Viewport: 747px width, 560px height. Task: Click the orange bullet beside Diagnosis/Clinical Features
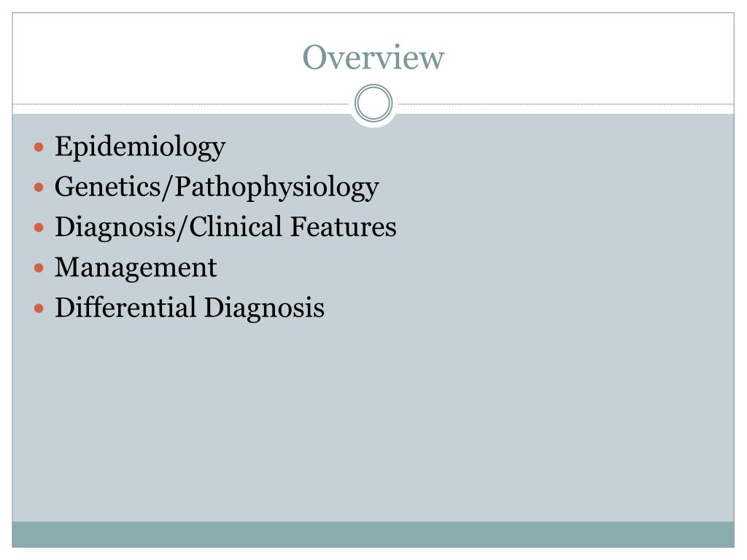coord(39,227)
